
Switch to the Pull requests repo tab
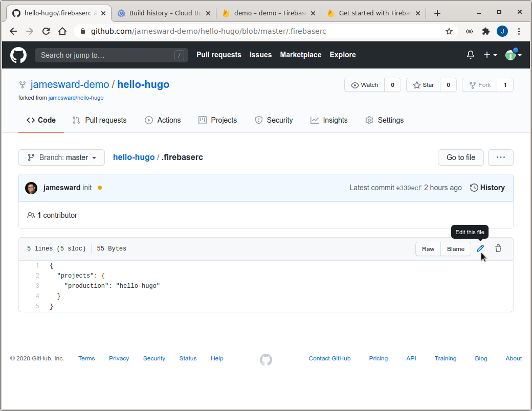[100, 120]
